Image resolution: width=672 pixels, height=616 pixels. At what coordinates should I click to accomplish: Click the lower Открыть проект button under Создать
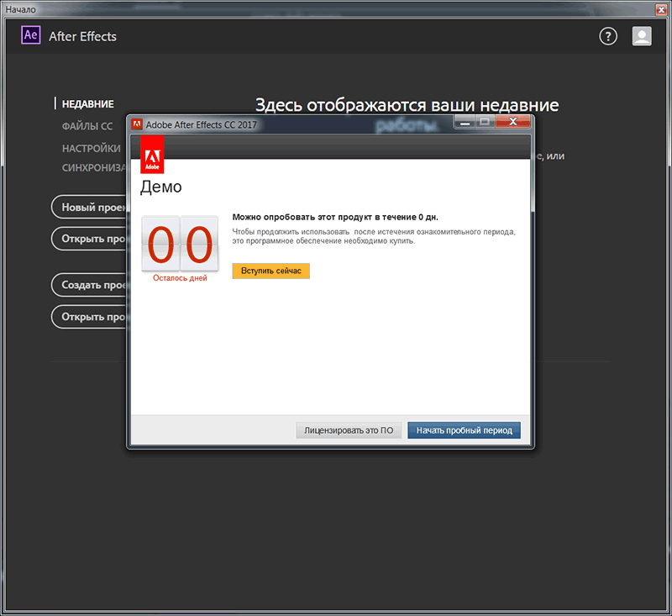coord(89,317)
